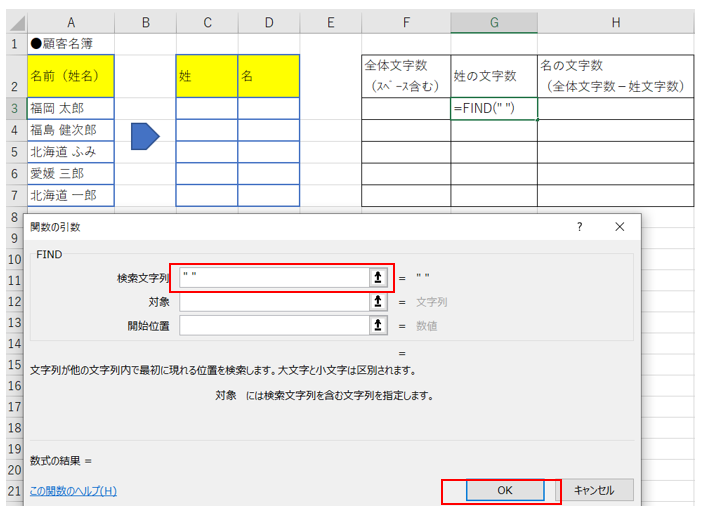Open the この関数のヘルプ(H) link
Image resolution: width=703 pixels, height=522 pixels.
pyautogui.click(x=74, y=491)
